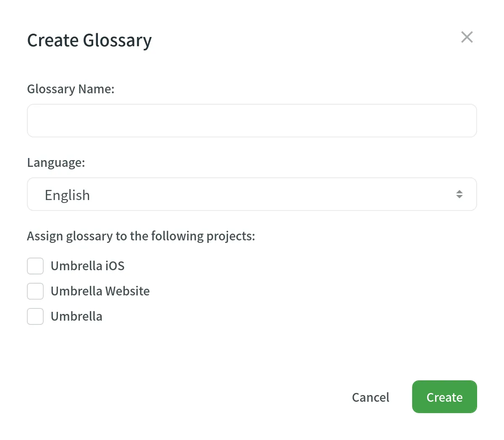This screenshot has width=504, height=440.
Task: Click the Glossary Name label
Action: pos(71,89)
